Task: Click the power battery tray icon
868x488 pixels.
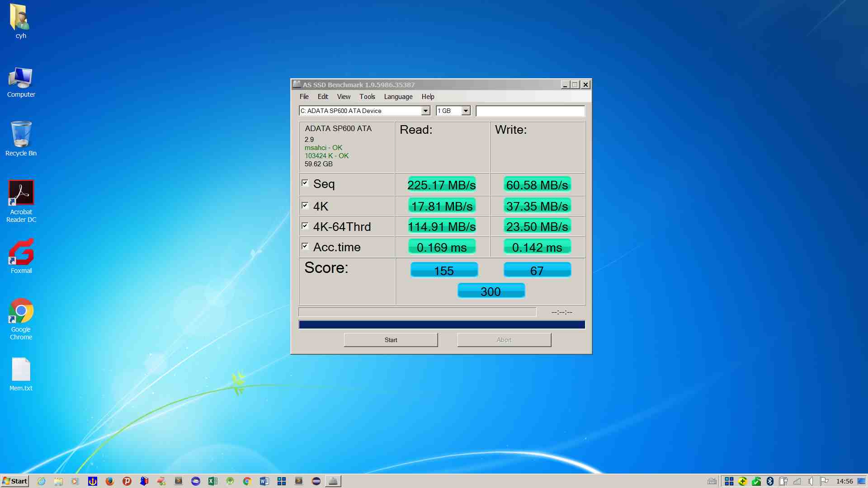Action: pyautogui.click(x=783, y=481)
